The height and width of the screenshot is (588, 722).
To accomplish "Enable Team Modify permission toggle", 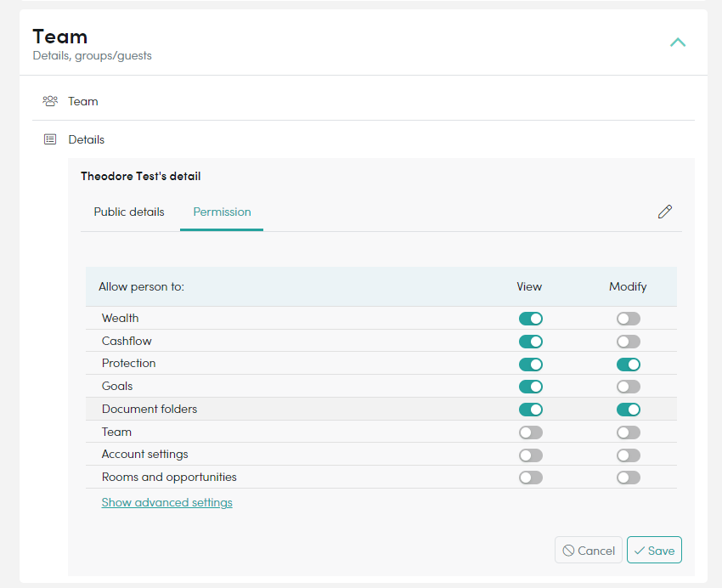I will [x=629, y=433].
